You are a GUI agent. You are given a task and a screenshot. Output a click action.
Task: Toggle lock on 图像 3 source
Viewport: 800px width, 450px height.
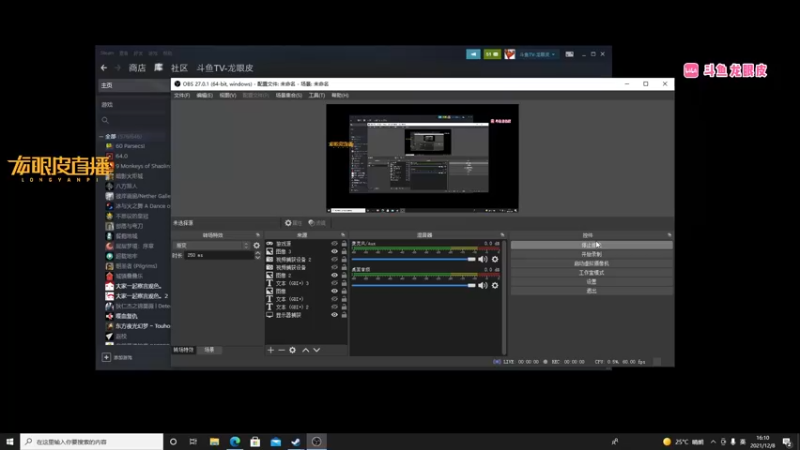click(344, 252)
